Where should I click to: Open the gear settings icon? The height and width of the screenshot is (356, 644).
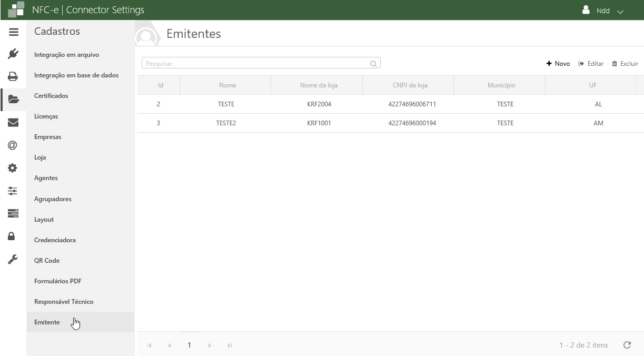(x=13, y=169)
